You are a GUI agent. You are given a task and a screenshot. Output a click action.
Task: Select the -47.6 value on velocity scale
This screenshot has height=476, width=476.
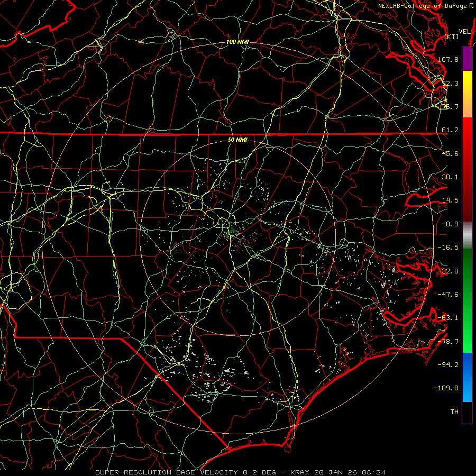448,295
